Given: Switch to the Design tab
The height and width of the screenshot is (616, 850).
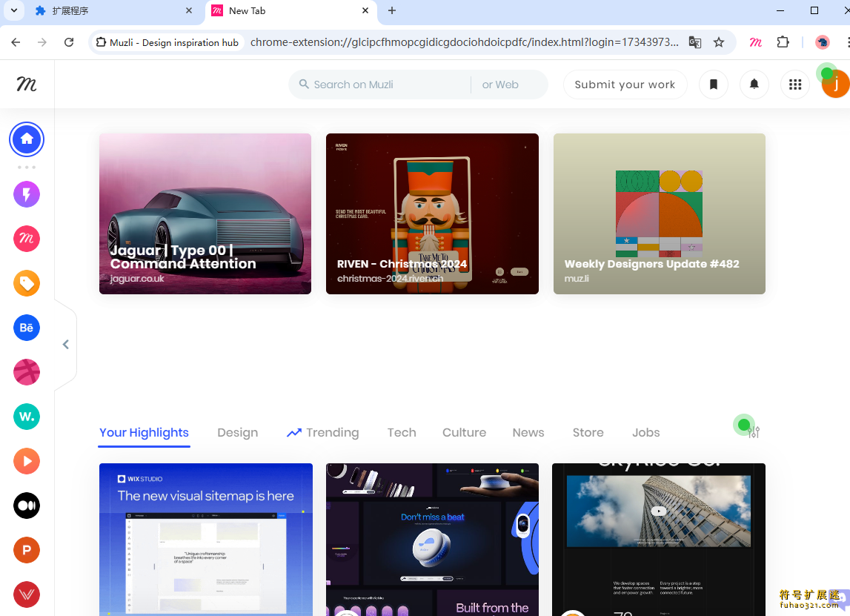Looking at the screenshot, I should coord(237,432).
